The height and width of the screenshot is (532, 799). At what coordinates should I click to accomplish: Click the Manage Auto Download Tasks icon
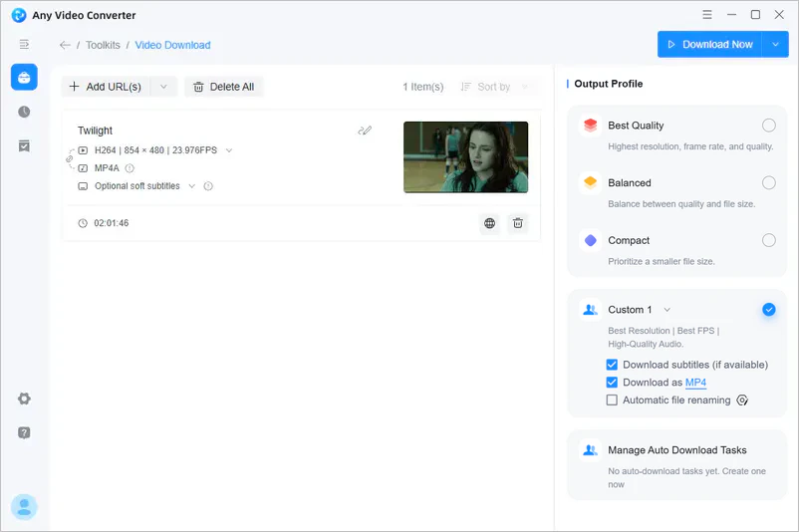tap(590, 450)
